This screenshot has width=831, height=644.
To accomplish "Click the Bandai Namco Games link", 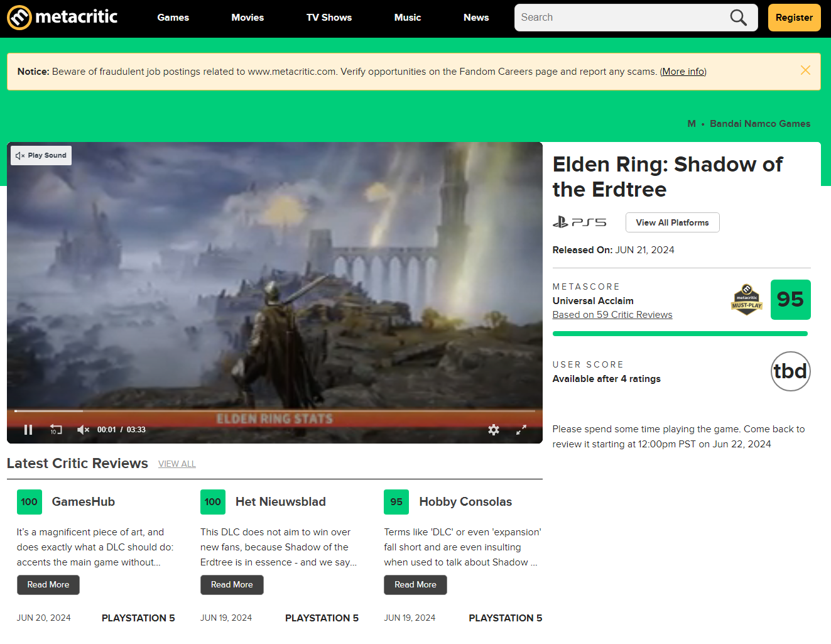I will click(760, 124).
